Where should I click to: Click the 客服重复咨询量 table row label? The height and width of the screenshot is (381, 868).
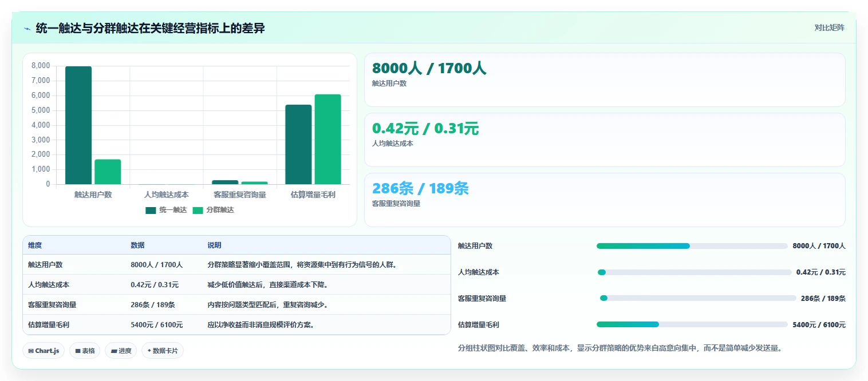tap(52, 304)
